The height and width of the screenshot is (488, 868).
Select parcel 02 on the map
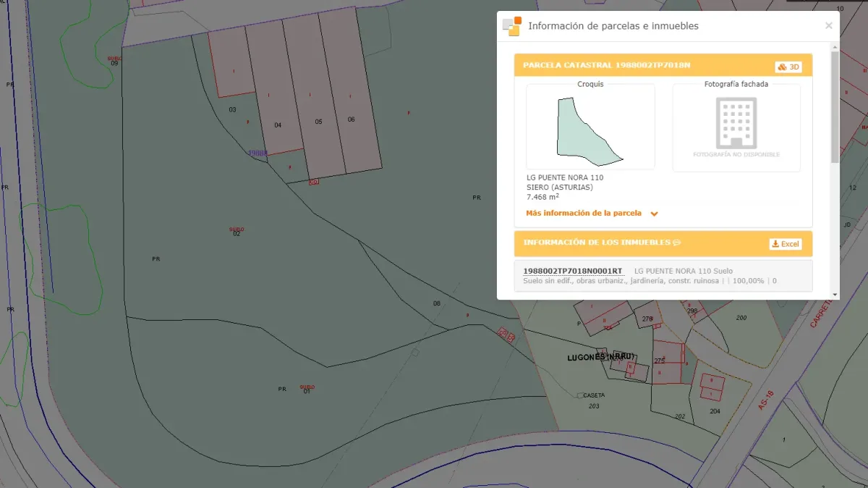(x=237, y=233)
